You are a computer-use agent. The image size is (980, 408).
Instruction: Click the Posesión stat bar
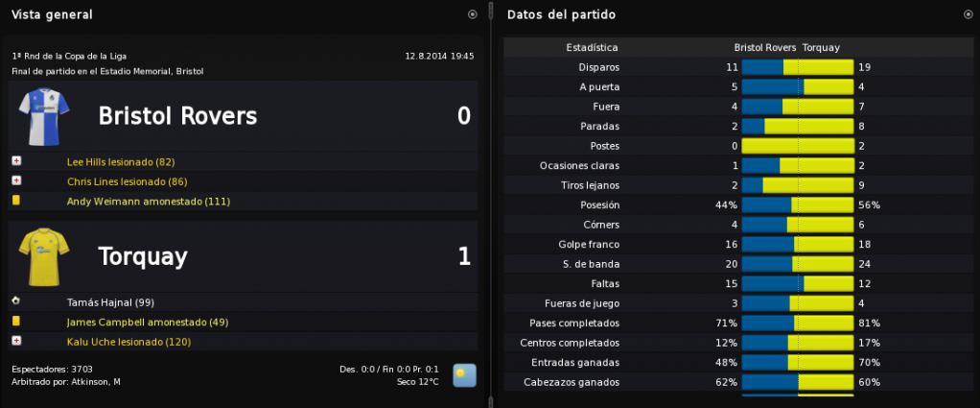click(798, 205)
